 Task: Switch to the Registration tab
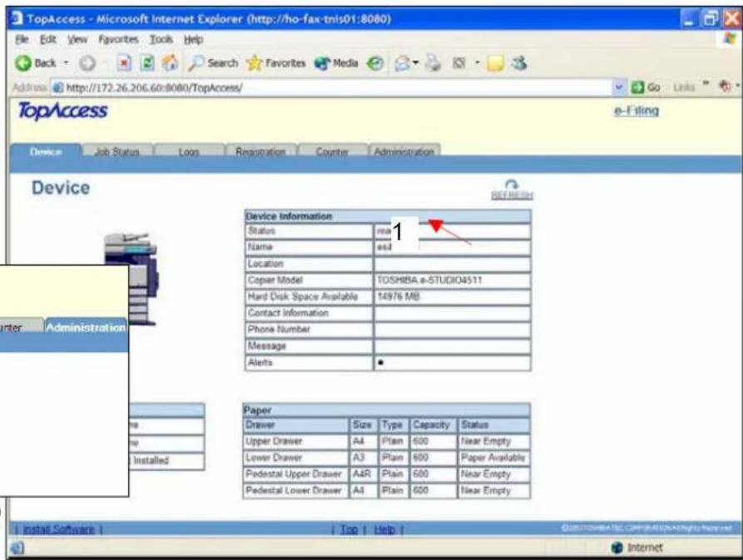point(260,151)
